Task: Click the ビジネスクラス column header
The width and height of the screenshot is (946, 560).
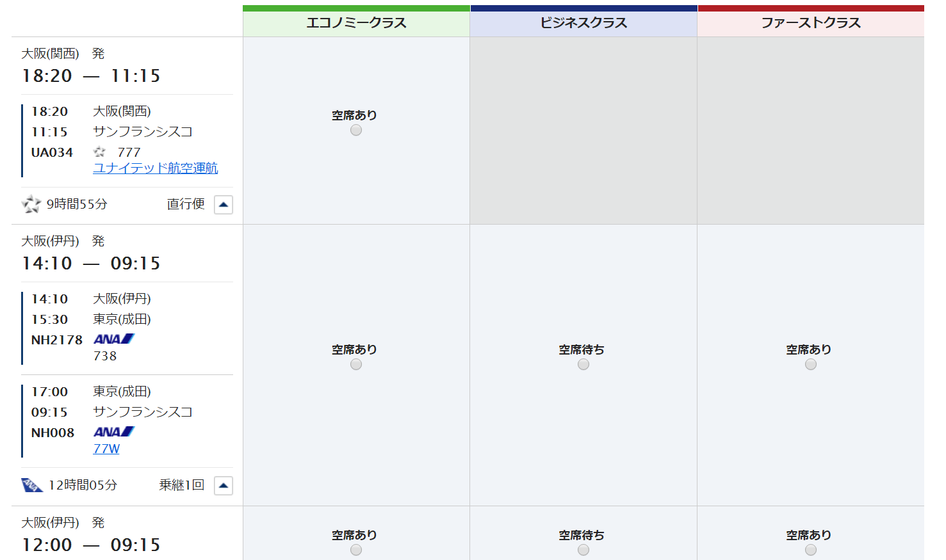Action: [x=583, y=23]
